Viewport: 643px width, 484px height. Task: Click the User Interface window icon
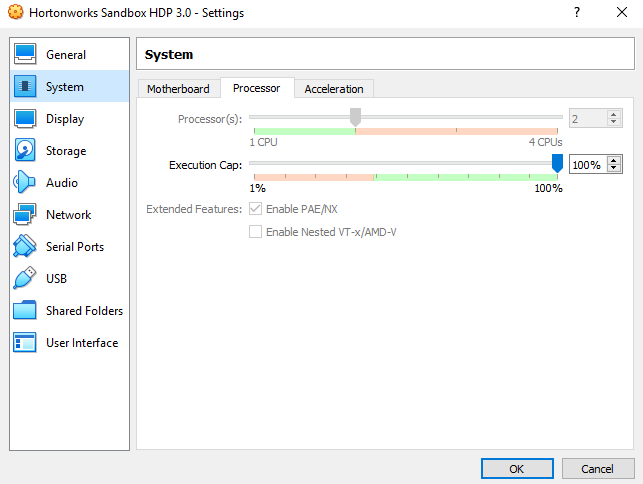click(x=25, y=342)
